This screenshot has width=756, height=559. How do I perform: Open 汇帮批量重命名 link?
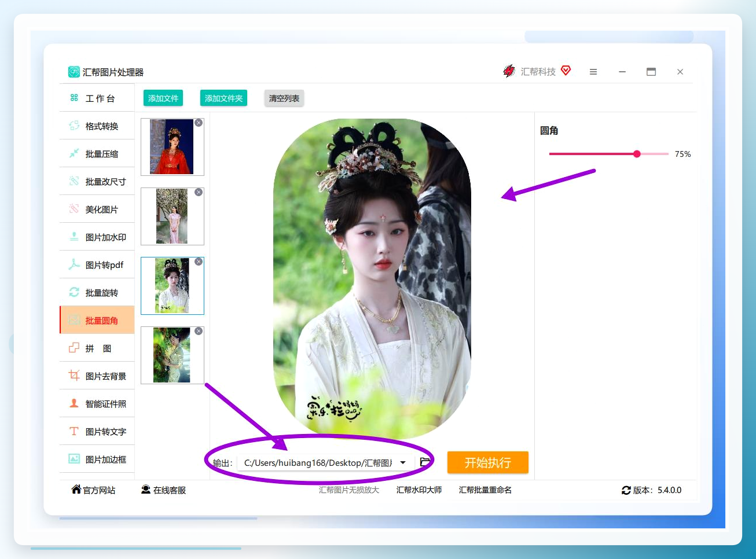485,490
